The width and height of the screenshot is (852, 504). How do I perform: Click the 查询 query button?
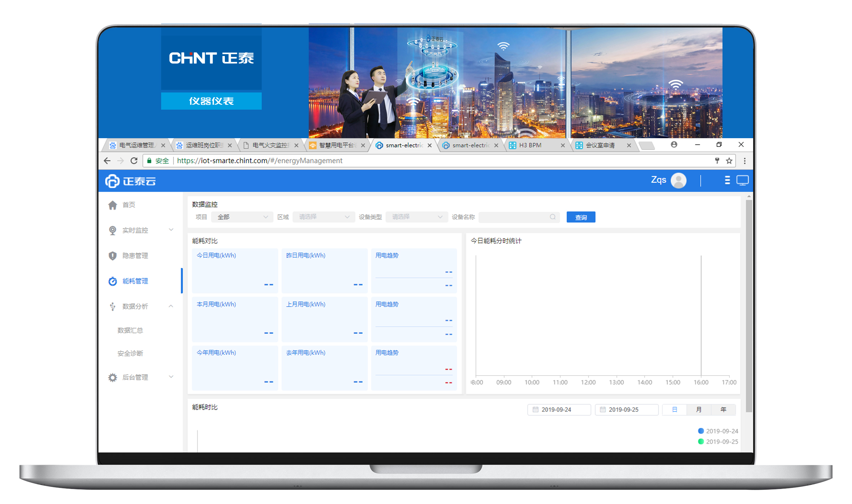(581, 217)
